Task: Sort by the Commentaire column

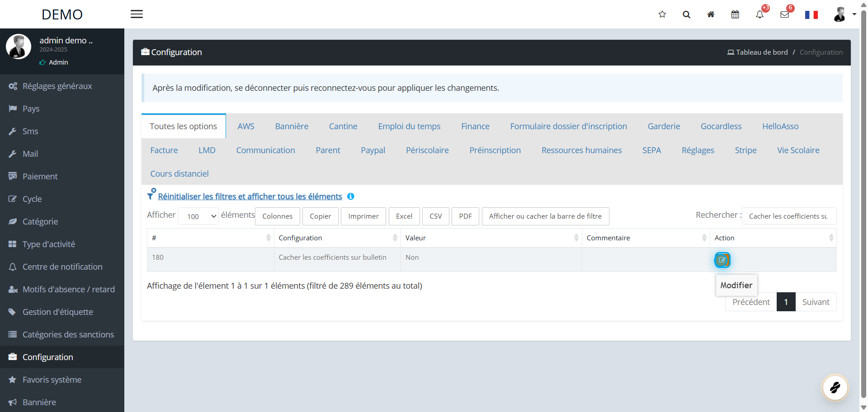Action: point(646,238)
